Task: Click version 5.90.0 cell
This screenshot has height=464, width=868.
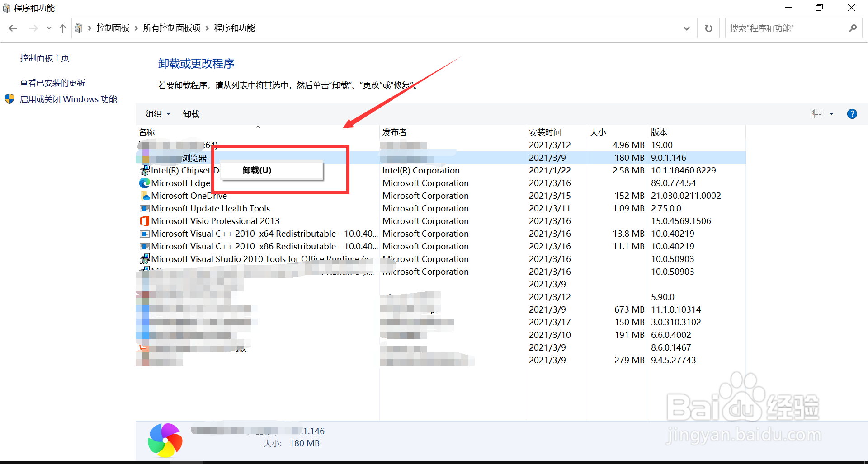Action: tap(662, 297)
